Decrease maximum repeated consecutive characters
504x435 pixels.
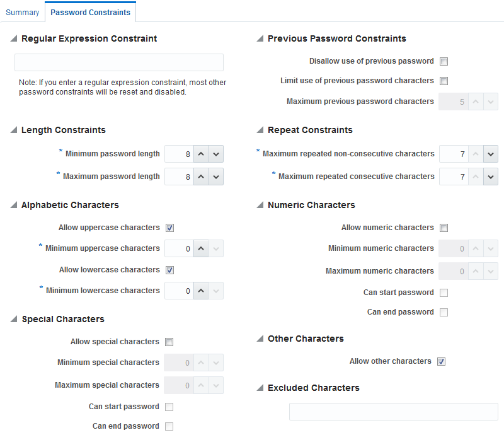click(x=491, y=177)
